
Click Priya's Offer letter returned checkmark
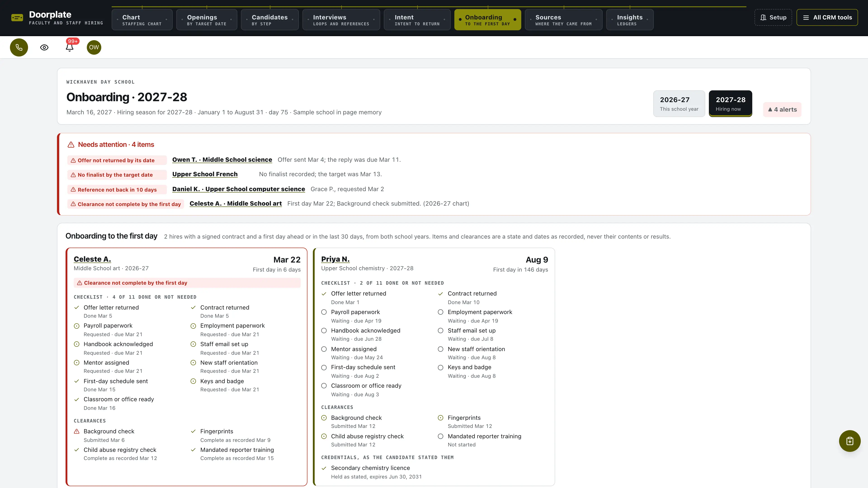tap(324, 294)
